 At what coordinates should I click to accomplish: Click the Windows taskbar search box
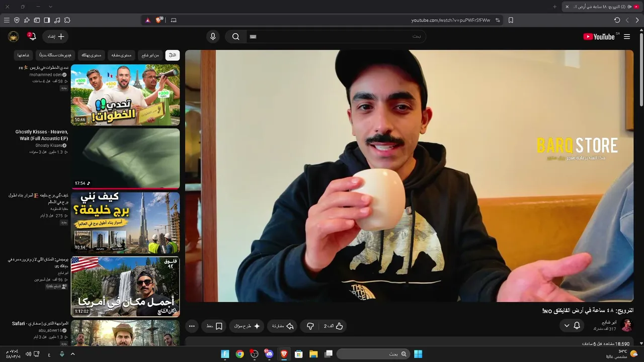tap(373, 354)
